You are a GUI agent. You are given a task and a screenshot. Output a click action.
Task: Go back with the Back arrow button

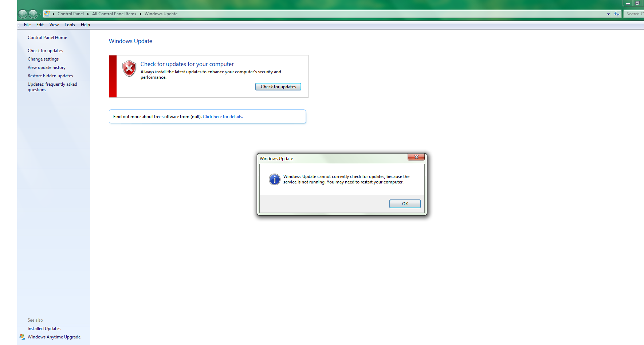click(23, 14)
